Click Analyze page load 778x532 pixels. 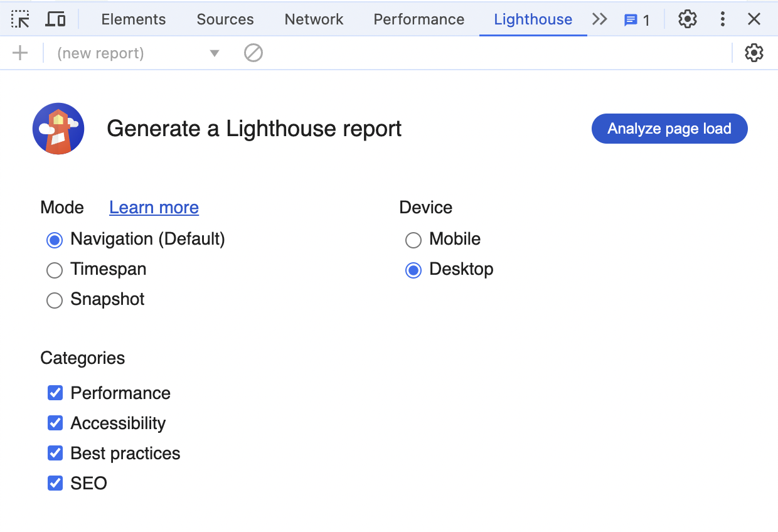(x=669, y=128)
